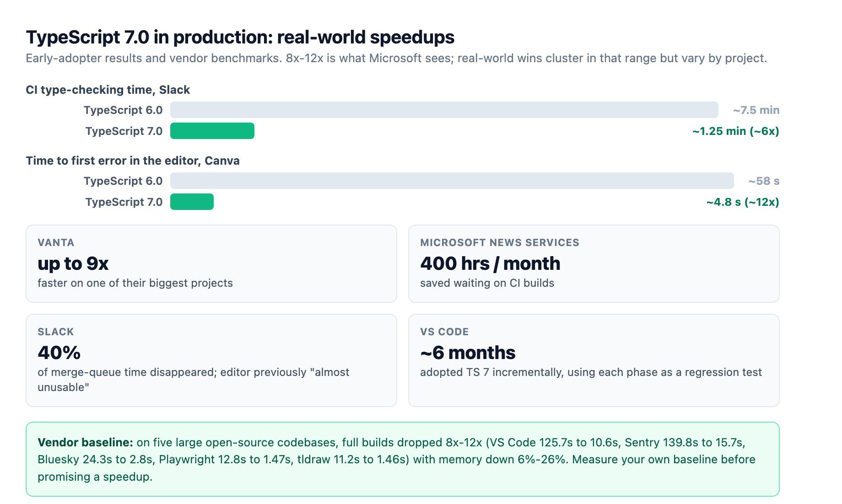Click the title 'TypeScript 7.0 in production: real-world speedups'
The width and height of the screenshot is (842, 504).
pyautogui.click(x=240, y=37)
